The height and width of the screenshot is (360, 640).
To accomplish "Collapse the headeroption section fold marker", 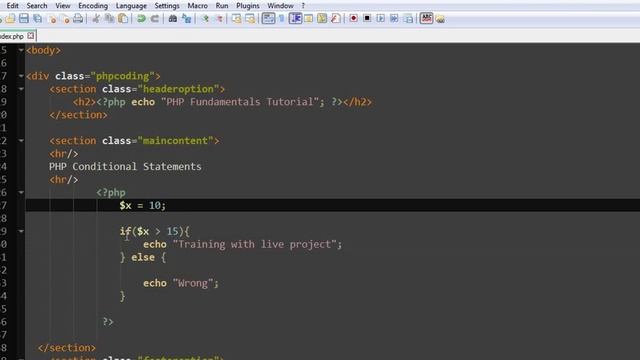I will tap(21, 89).
